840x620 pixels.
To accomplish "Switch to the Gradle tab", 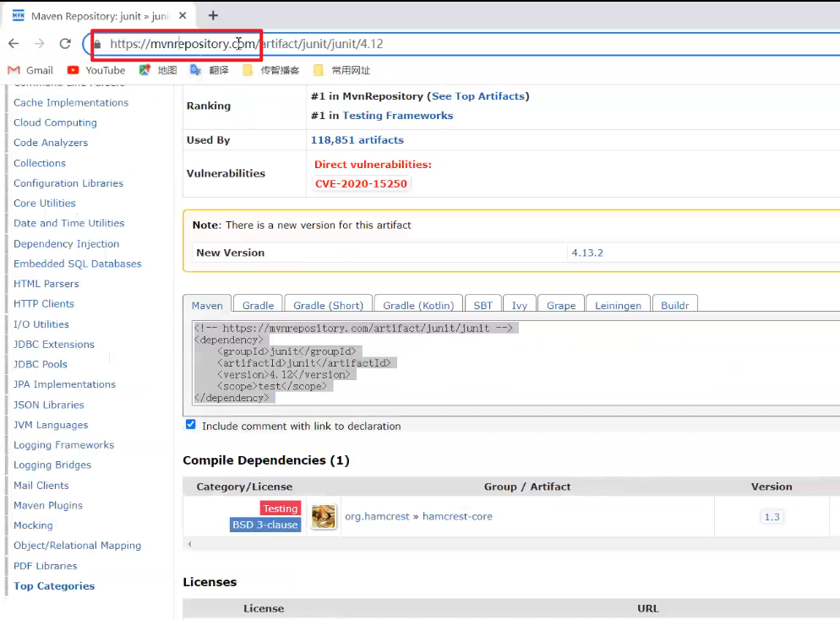I will tap(259, 305).
